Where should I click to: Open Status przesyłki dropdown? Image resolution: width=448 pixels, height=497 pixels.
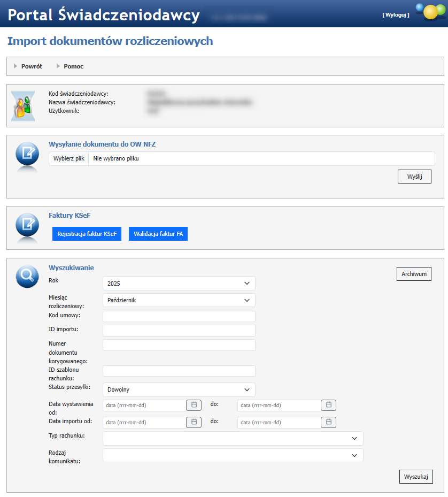point(179,389)
